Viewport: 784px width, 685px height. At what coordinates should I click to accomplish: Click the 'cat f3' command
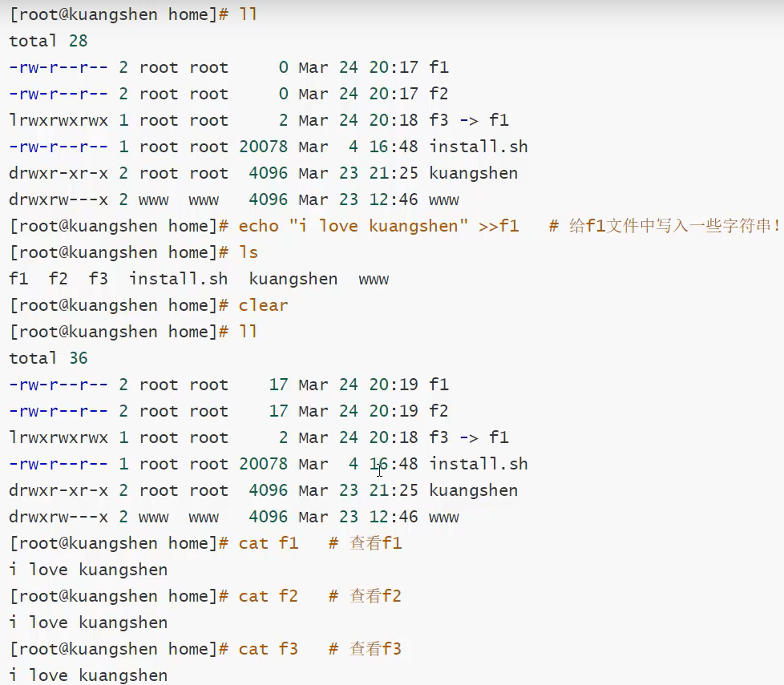[x=269, y=649]
